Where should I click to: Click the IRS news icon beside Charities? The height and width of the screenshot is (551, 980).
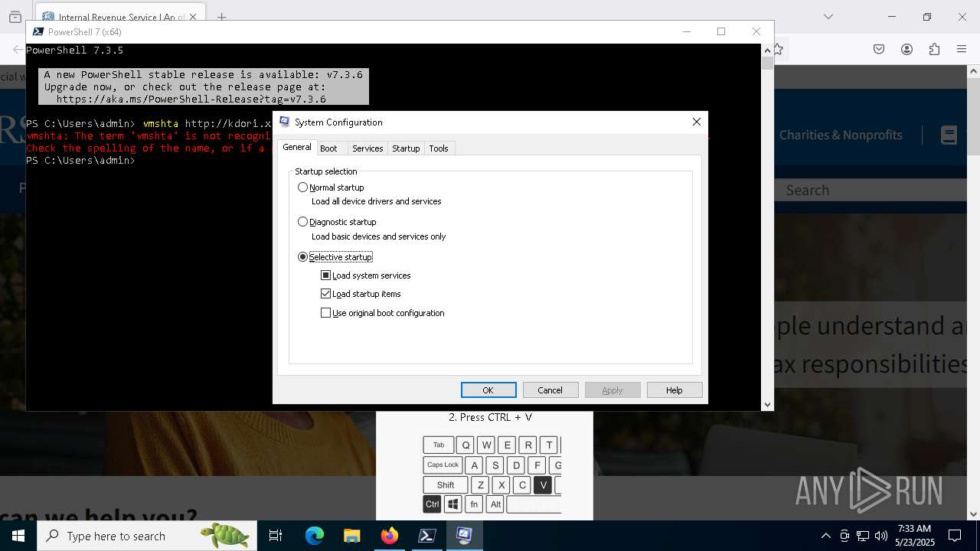pos(949,135)
